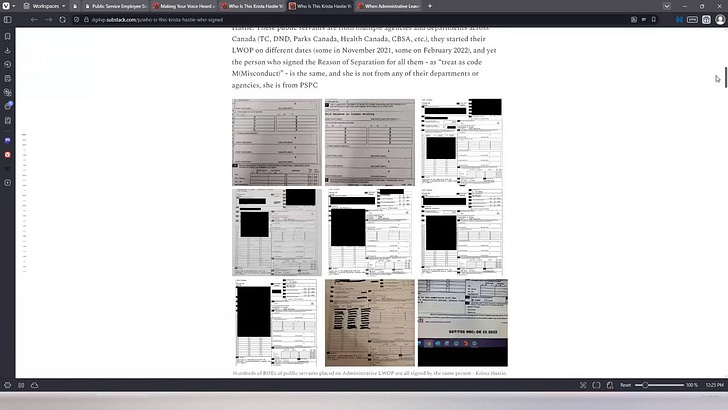Image resolution: width=728 pixels, height=410 pixels.
Task: Open the Notes panel
Action: 7,78
